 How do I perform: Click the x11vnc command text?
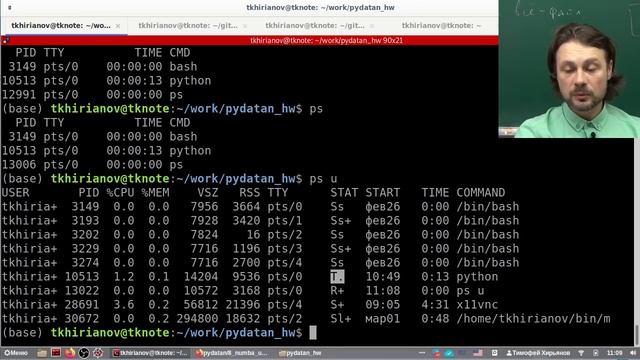click(477, 304)
